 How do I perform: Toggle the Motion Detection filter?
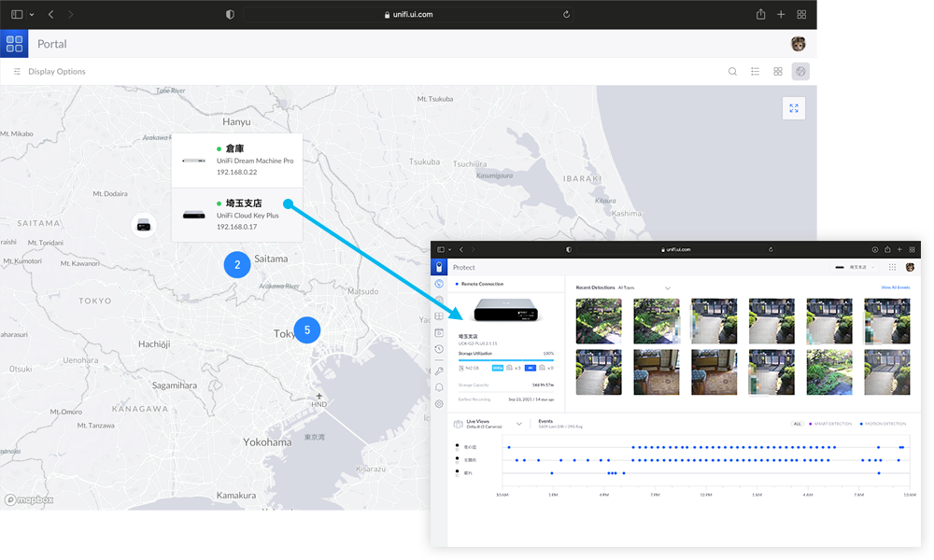pyautogui.click(x=883, y=424)
